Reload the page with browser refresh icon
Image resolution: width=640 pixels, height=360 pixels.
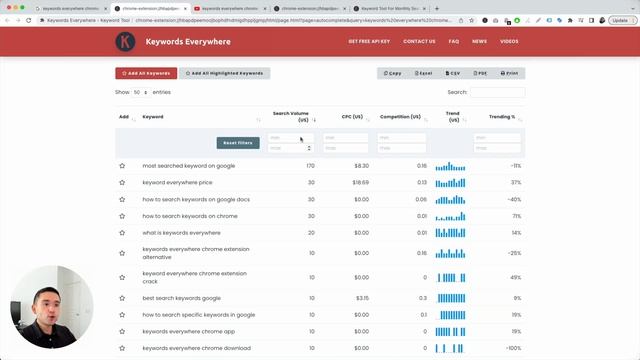pos(29,20)
